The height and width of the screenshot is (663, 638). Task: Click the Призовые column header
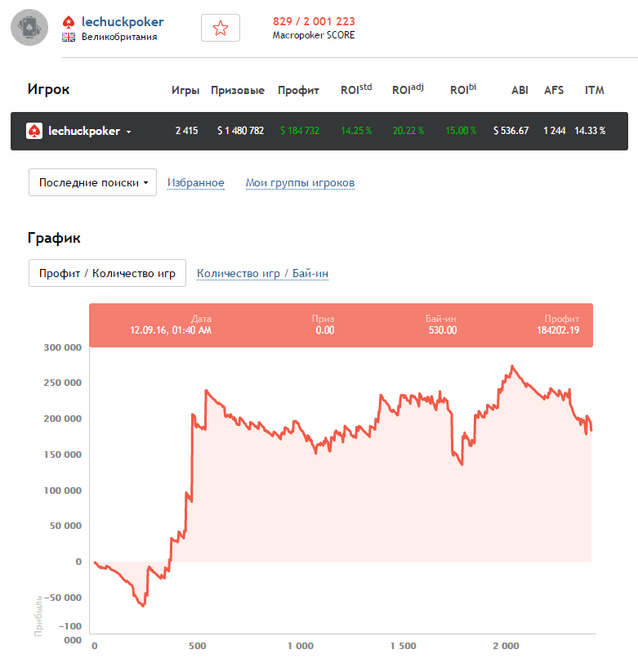coord(238,90)
